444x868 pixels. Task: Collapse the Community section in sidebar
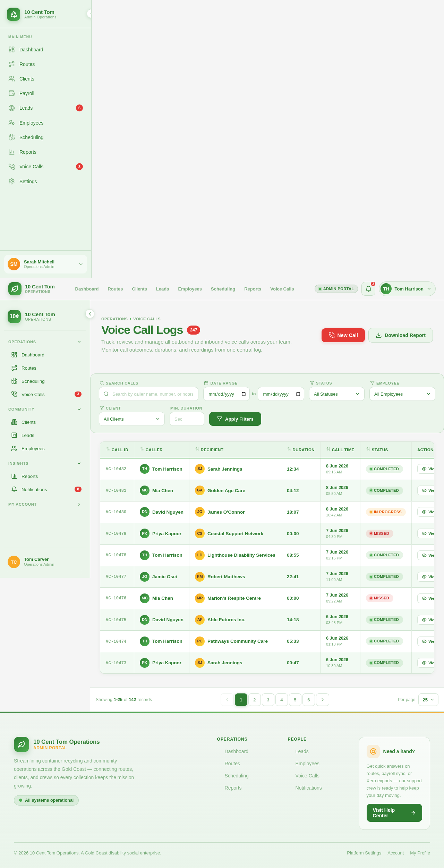click(79, 409)
